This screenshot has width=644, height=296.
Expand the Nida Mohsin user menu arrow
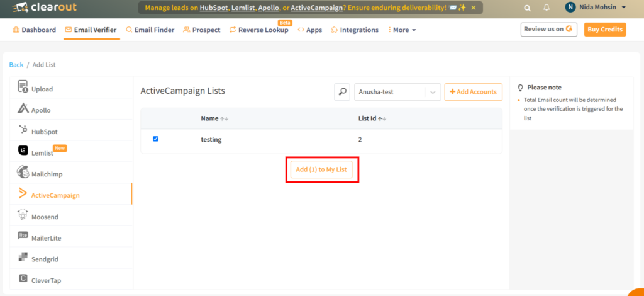(x=623, y=8)
